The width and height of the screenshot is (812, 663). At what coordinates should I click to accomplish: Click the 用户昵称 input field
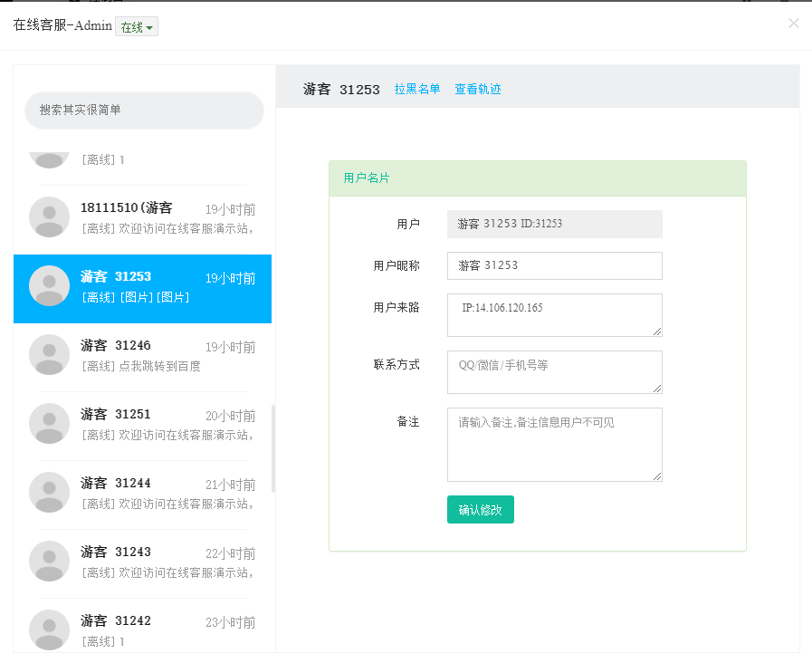[554, 265]
